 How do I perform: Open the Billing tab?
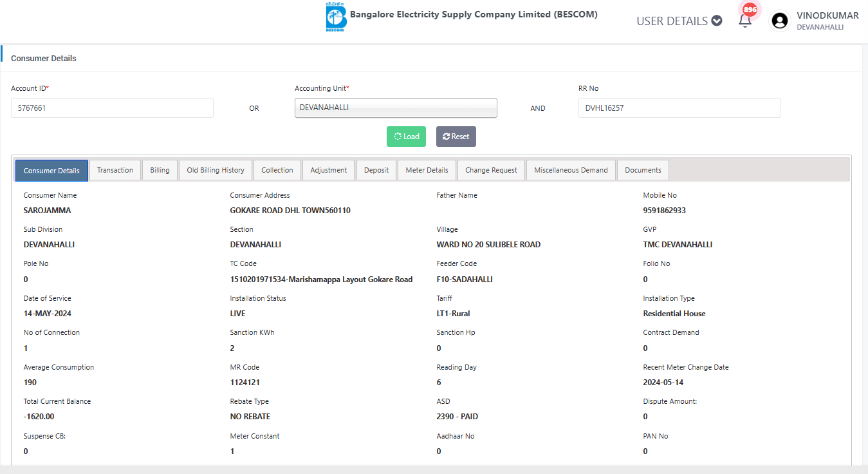tap(160, 170)
